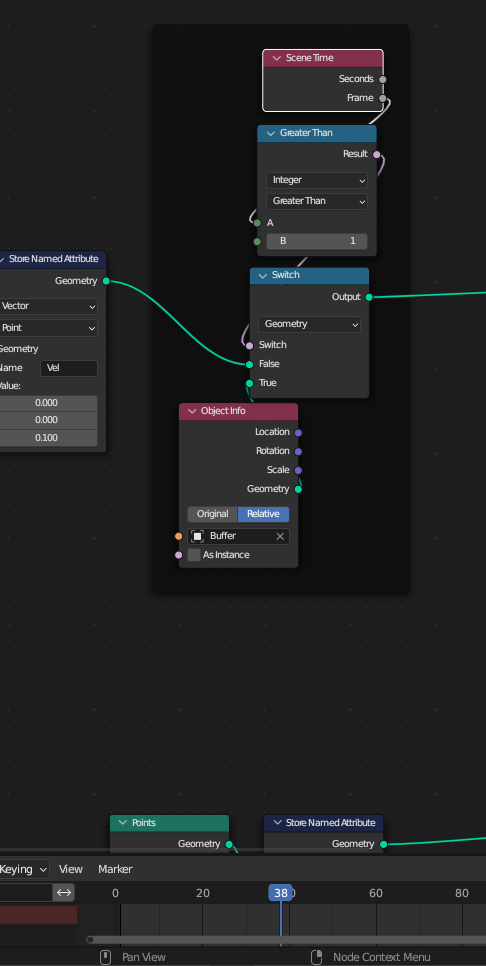Click Object Info Geometry output socket
Viewport: 486px width, 966px height.
tap(298, 489)
